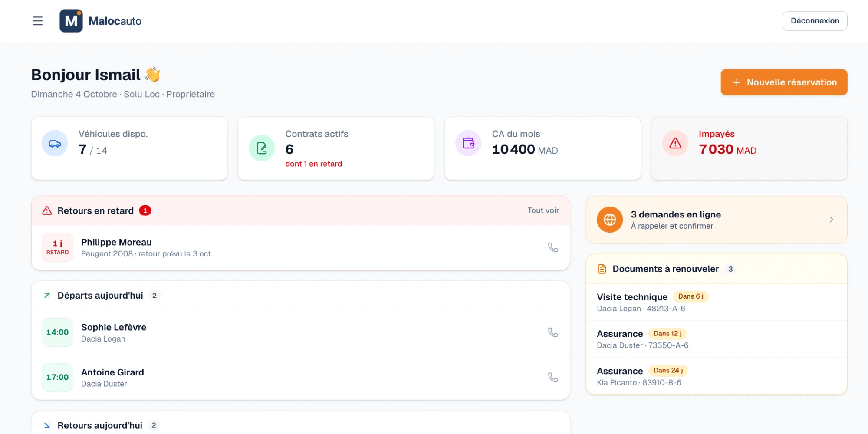Image resolution: width=868 pixels, height=434 pixels.
Task: Open Visite technique Dacia Logan document
Action: pyautogui.click(x=717, y=302)
